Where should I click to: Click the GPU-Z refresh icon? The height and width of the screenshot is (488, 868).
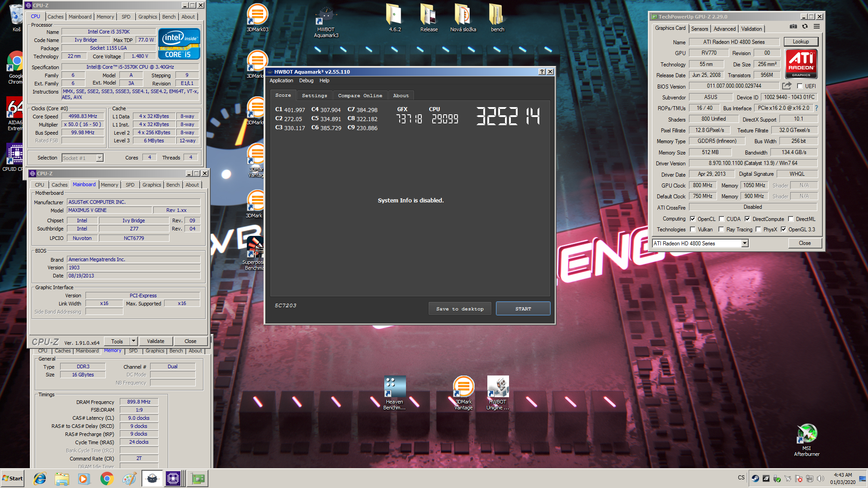click(x=805, y=27)
